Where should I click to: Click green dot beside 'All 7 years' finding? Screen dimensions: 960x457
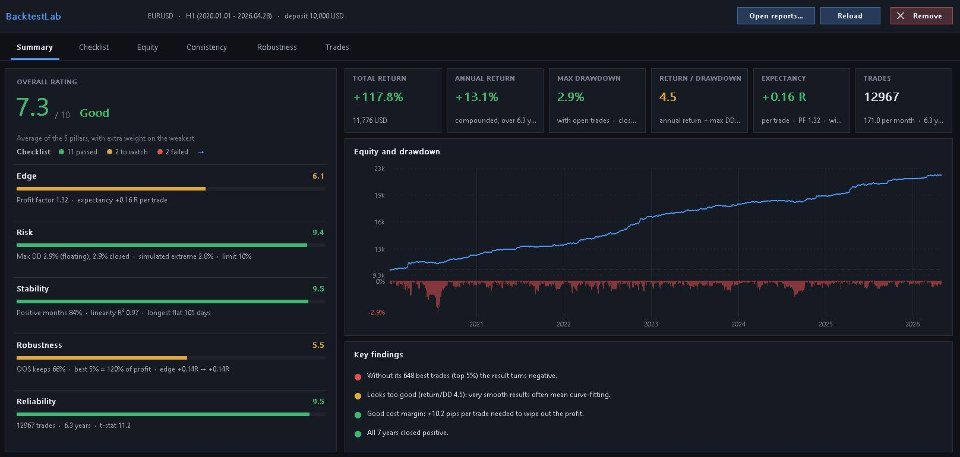[358, 433]
